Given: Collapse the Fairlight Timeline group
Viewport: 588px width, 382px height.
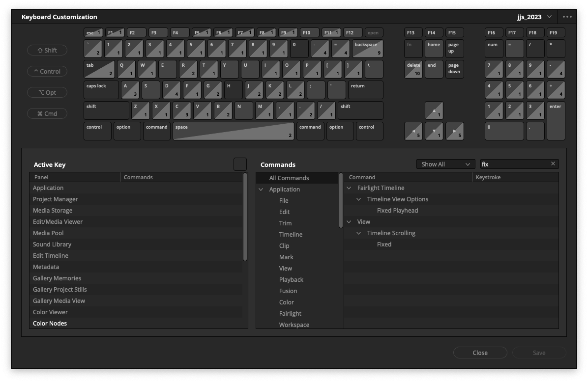Looking at the screenshot, I should coord(349,188).
